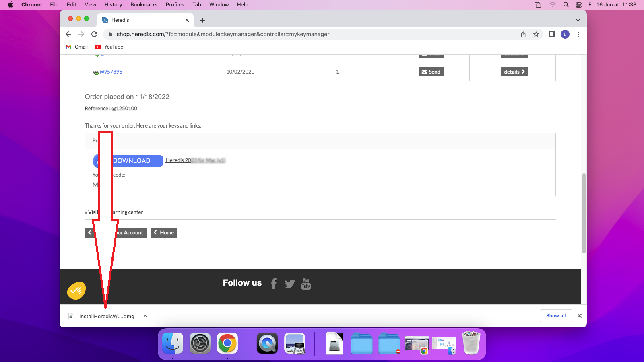Image resolution: width=644 pixels, height=362 pixels.
Task: Toggle macOS Control Center in menu bar
Action: (x=579, y=5)
